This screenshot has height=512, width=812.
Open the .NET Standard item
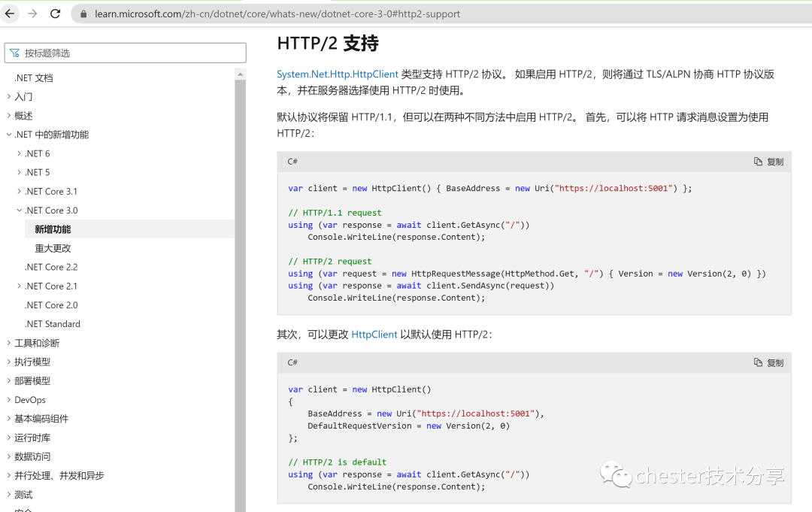click(x=53, y=324)
